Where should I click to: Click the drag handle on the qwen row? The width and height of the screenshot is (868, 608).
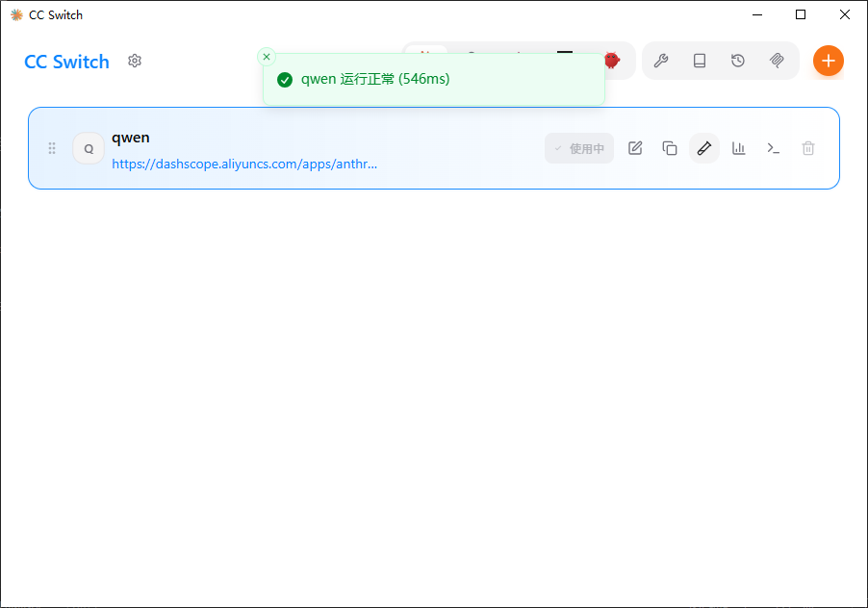tap(52, 148)
